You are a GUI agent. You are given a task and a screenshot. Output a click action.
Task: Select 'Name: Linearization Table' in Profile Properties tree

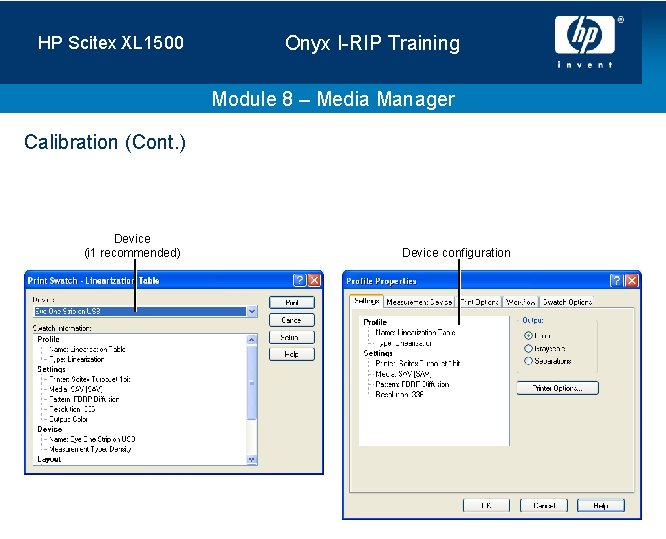point(415,333)
